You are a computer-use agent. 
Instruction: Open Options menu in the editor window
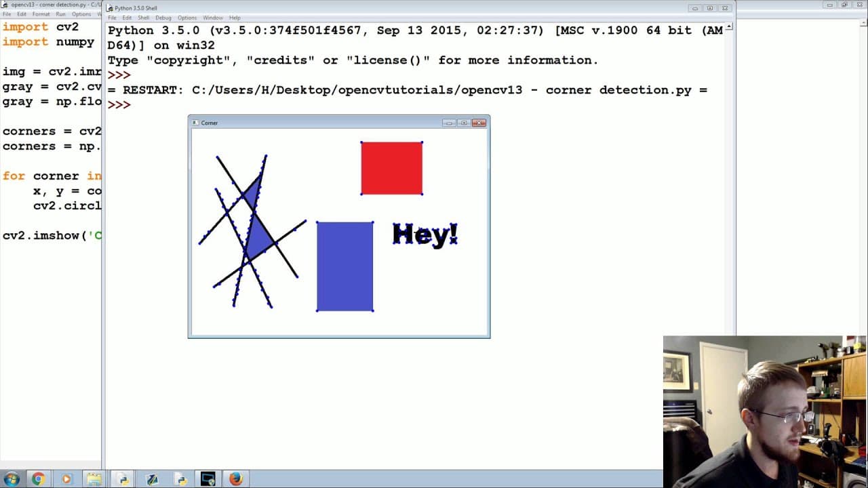point(81,14)
